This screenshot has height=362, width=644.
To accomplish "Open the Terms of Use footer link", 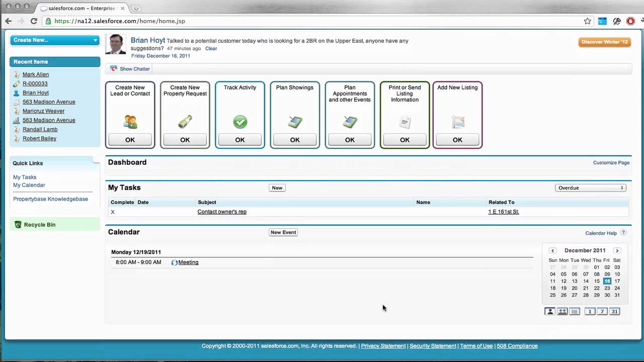I will 476,346.
